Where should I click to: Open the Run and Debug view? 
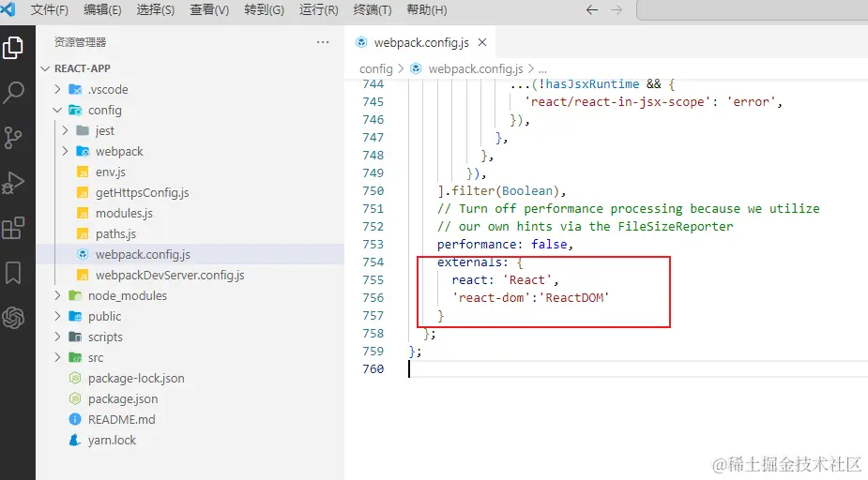13,183
